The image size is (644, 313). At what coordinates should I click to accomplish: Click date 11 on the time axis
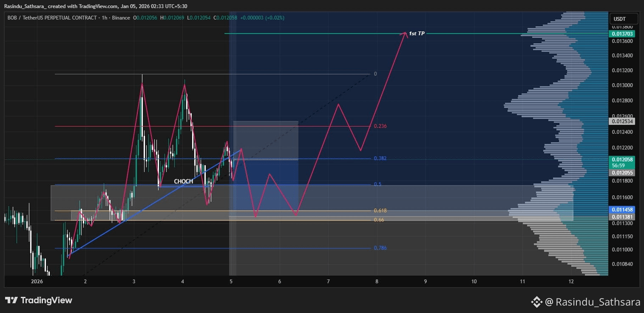click(522, 282)
